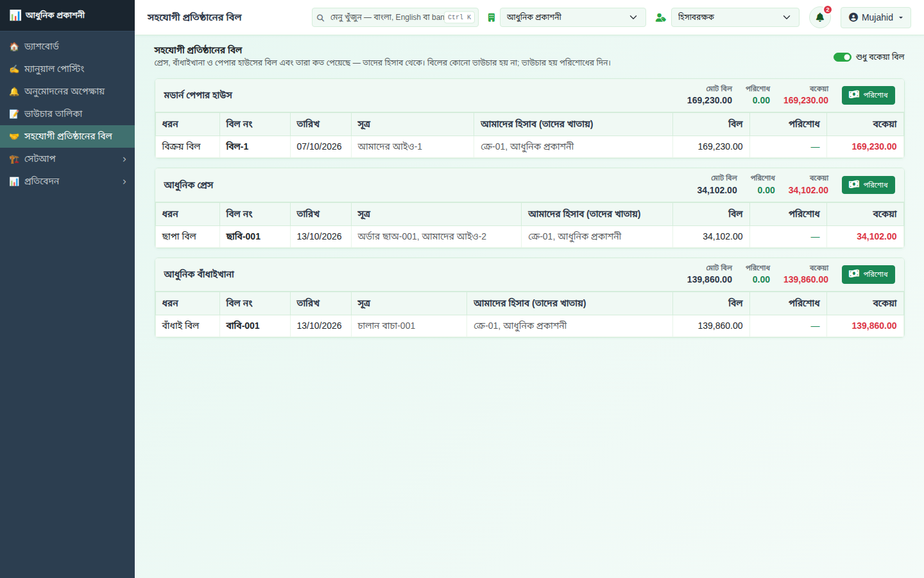Expand the সেটআপ submenu chevron

click(x=124, y=159)
